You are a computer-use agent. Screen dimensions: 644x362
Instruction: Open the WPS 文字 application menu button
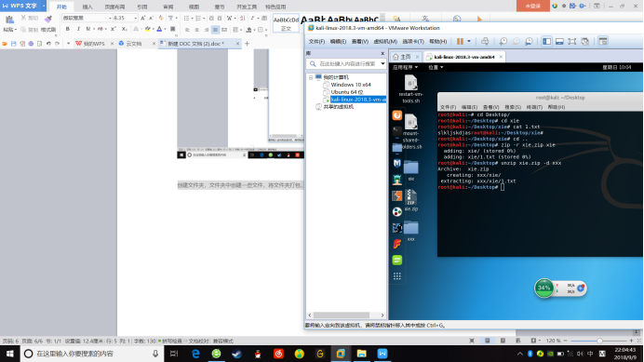click(x=23, y=6)
